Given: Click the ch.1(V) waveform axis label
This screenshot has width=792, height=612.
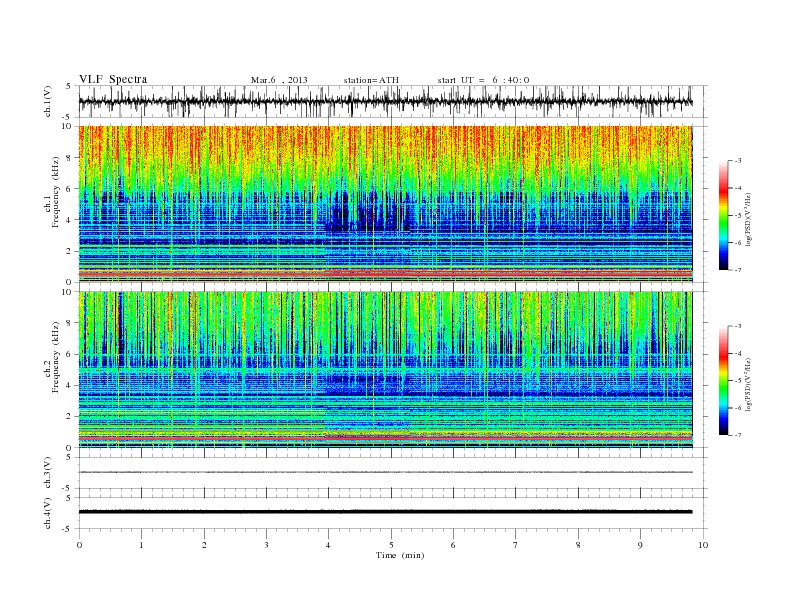Looking at the screenshot, I should pyautogui.click(x=48, y=101).
